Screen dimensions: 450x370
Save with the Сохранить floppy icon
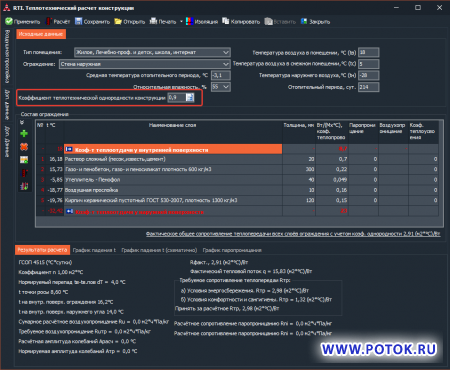pos(92,22)
